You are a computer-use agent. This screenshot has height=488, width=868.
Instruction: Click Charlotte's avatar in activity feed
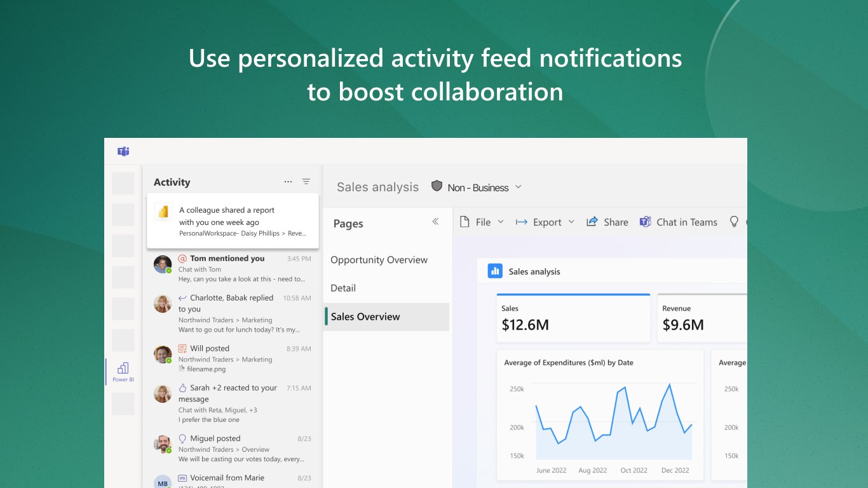[x=163, y=304]
